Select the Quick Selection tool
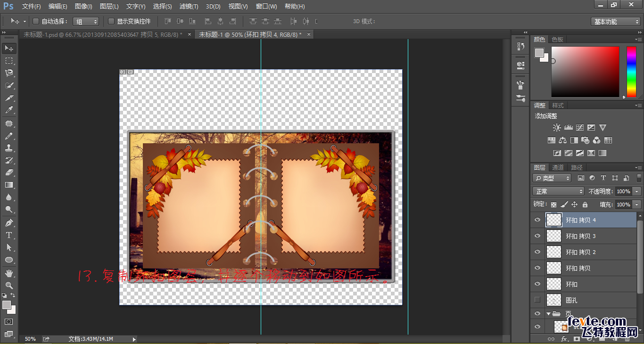This screenshot has width=644, height=344. pos(9,85)
